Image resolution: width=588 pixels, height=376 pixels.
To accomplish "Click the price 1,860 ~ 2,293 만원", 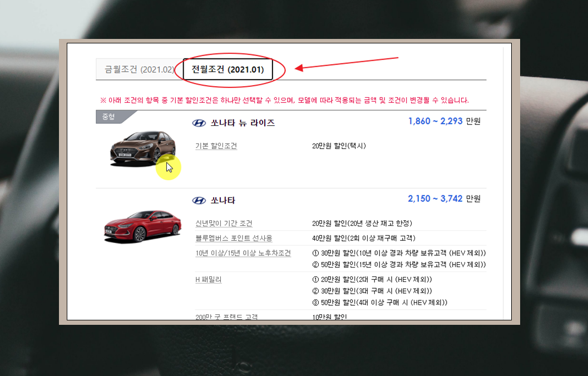I will coord(444,121).
